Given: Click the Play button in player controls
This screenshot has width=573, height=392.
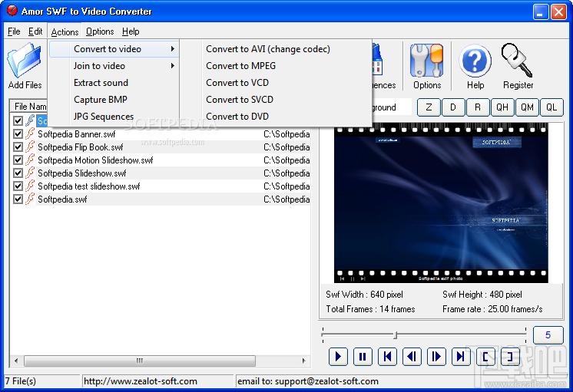Looking at the screenshot, I should (x=338, y=356).
